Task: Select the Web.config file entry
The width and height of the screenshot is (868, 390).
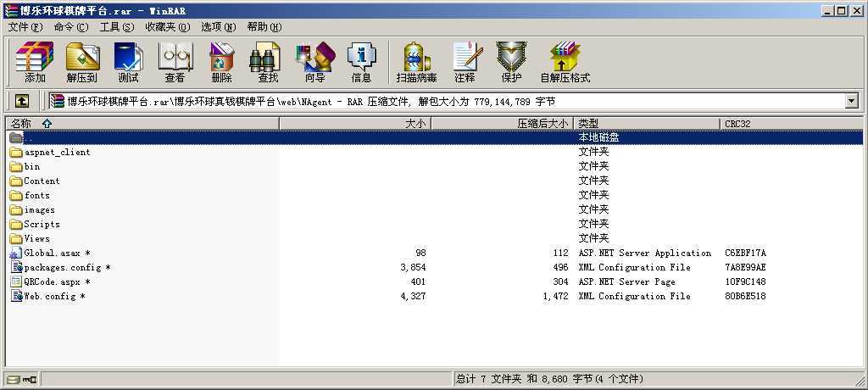Action: coord(49,296)
